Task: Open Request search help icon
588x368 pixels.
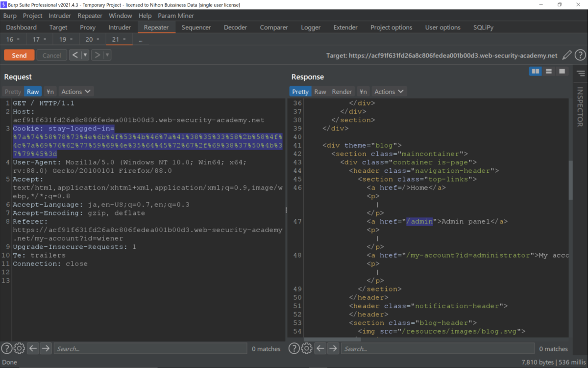Action: coord(6,348)
